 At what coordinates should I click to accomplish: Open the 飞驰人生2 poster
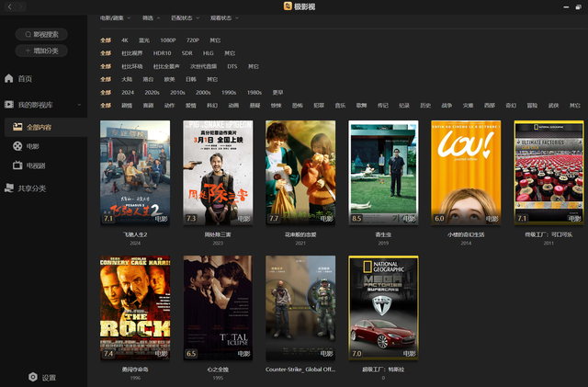(135, 173)
